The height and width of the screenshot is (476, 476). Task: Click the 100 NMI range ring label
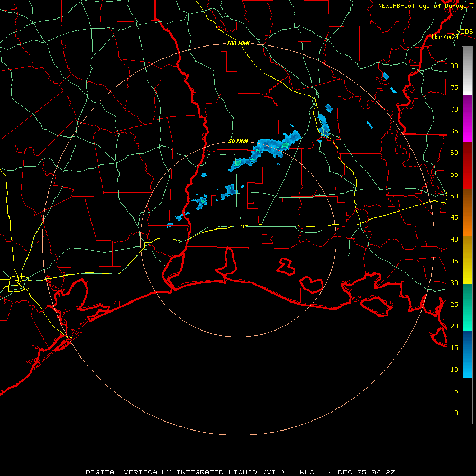pyautogui.click(x=238, y=43)
